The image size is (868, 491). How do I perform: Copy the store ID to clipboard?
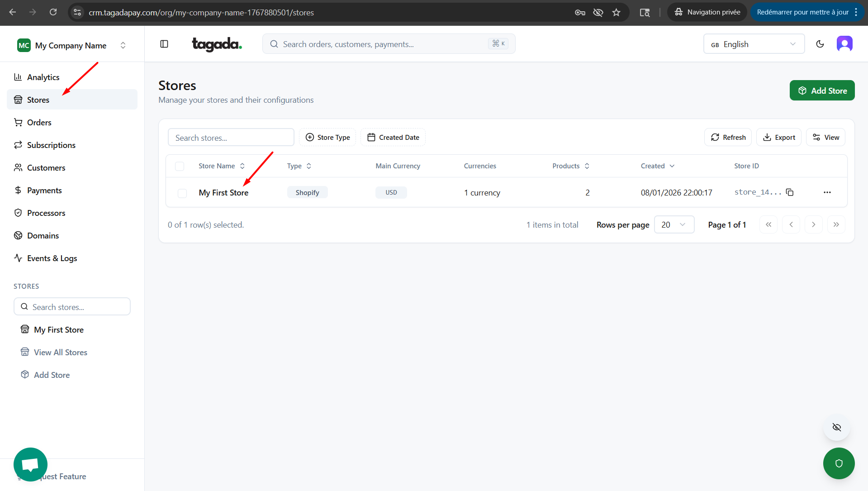[790, 192]
